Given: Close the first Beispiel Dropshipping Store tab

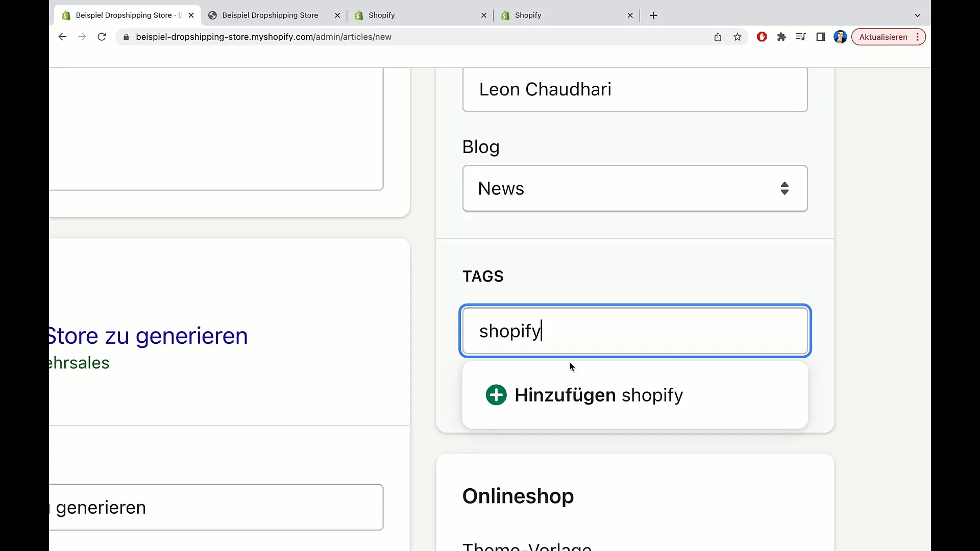Looking at the screenshot, I should pyautogui.click(x=191, y=15).
